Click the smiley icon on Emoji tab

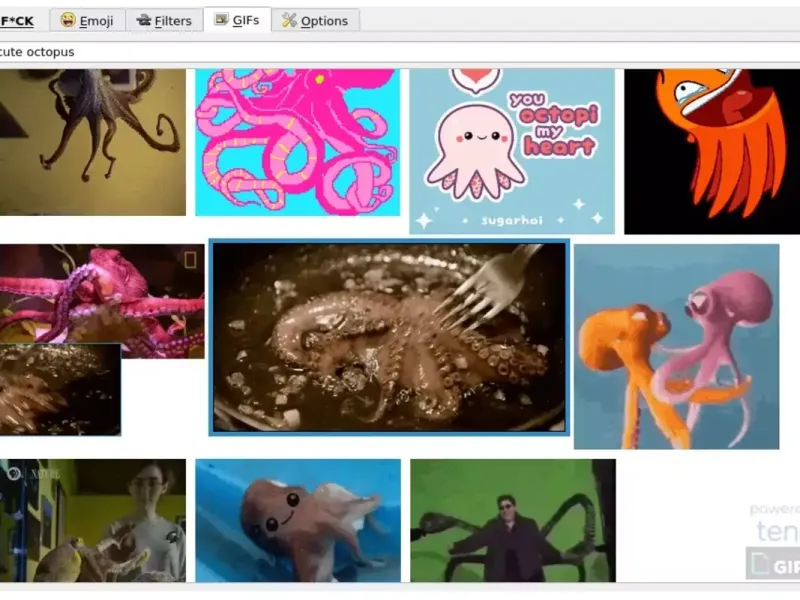(x=68, y=20)
